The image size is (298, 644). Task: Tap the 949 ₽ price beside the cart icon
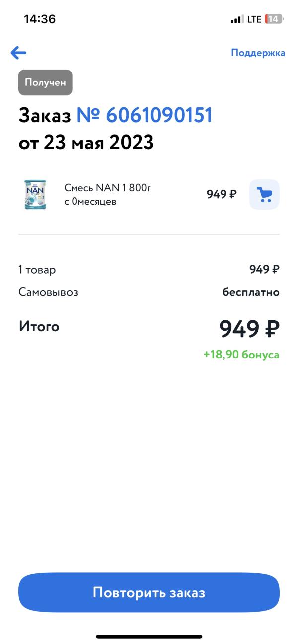coord(222,194)
